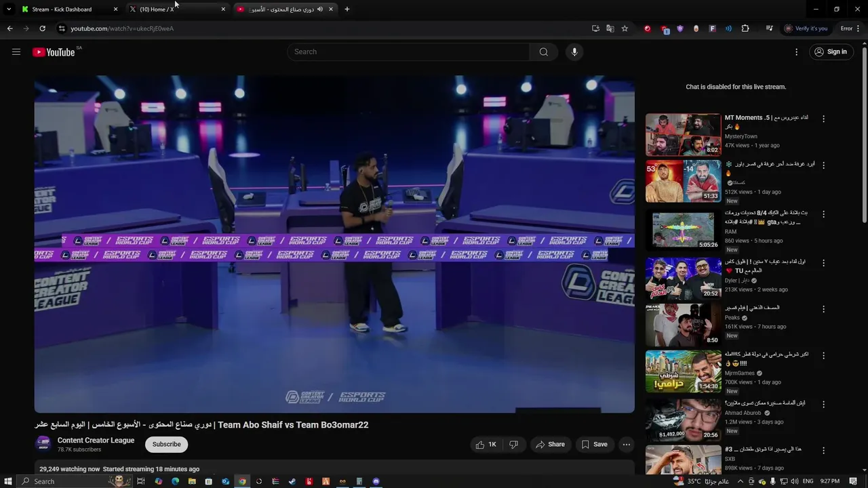Open Peaks 8:50 video thumbnail
This screenshot has width=868, height=488.
683,325
